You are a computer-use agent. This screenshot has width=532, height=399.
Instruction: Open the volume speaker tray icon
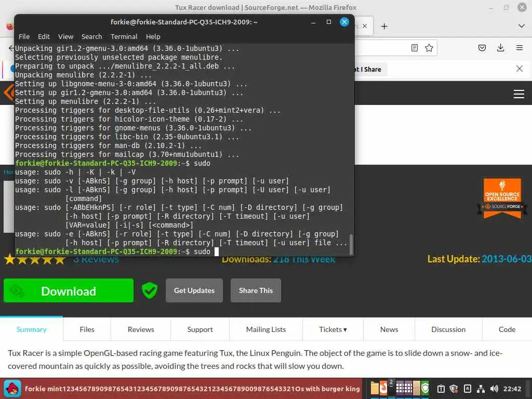(x=494, y=389)
